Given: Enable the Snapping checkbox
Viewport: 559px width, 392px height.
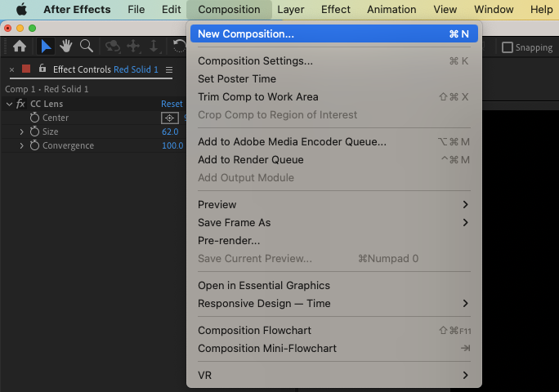Looking at the screenshot, I should [508, 47].
